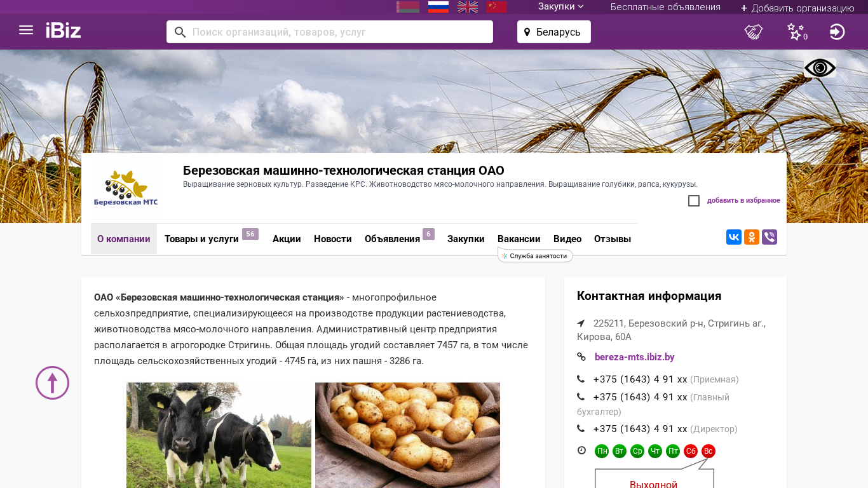Click Добавить организацию link
Viewport: 868px width, 488px height.
pyautogui.click(x=797, y=8)
